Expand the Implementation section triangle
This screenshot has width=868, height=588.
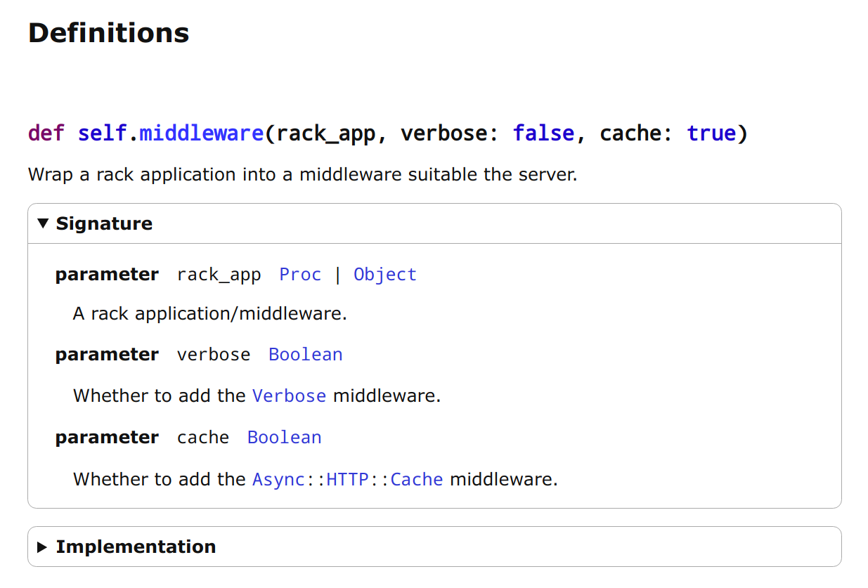pyautogui.click(x=43, y=547)
